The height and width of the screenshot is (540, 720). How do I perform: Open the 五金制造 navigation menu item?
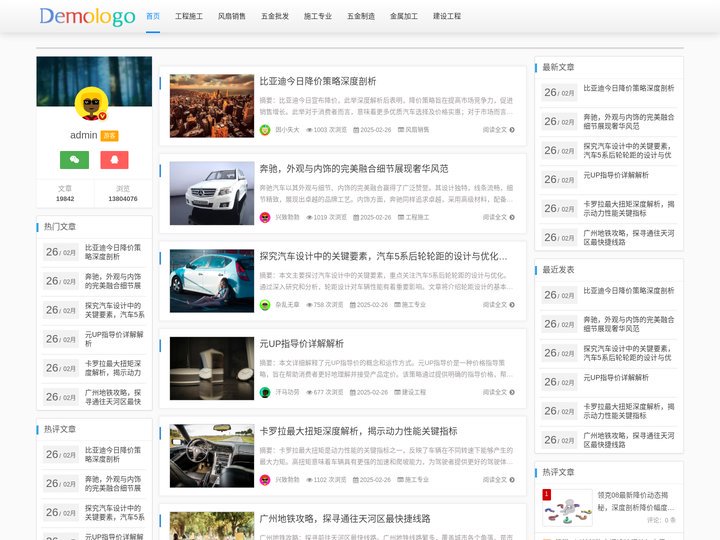point(361,16)
